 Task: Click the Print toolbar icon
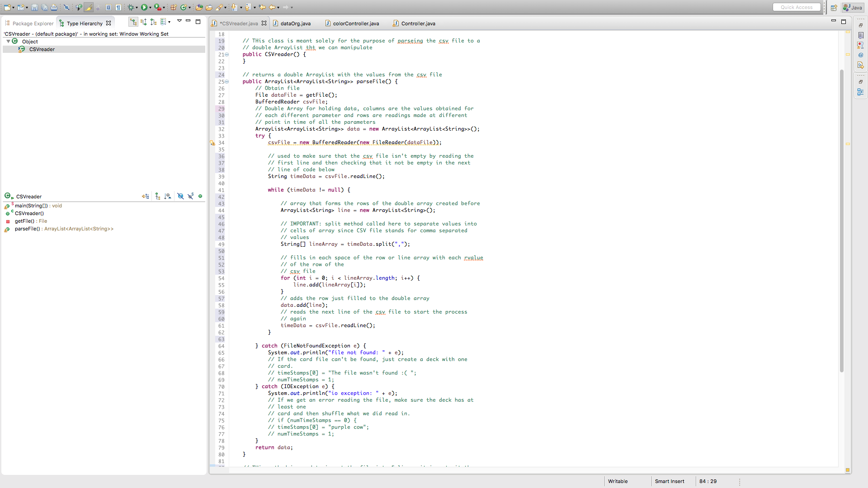pyautogui.click(x=54, y=7)
